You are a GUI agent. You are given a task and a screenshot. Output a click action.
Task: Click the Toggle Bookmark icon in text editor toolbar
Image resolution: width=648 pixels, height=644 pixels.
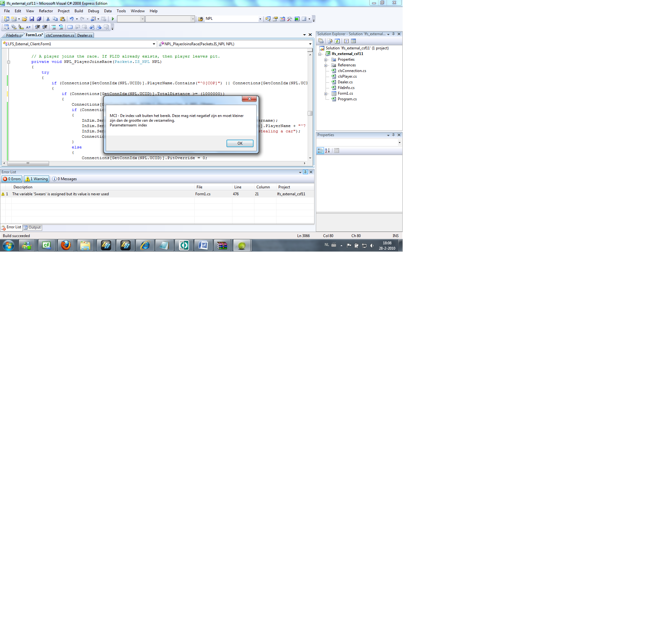point(70,27)
